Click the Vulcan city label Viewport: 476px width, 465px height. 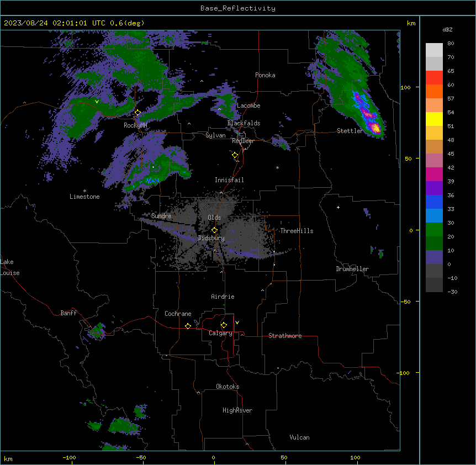(x=299, y=437)
